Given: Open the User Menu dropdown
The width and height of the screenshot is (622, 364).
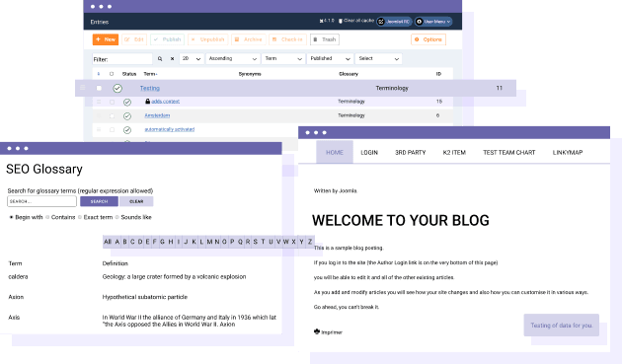Looking at the screenshot, I should click(433, 22).
